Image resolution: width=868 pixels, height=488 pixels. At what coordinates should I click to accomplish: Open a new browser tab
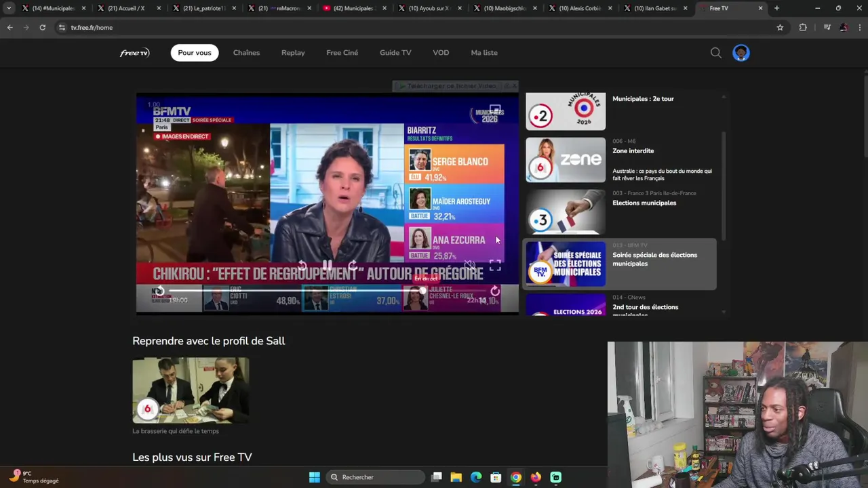tap(776, 8)
